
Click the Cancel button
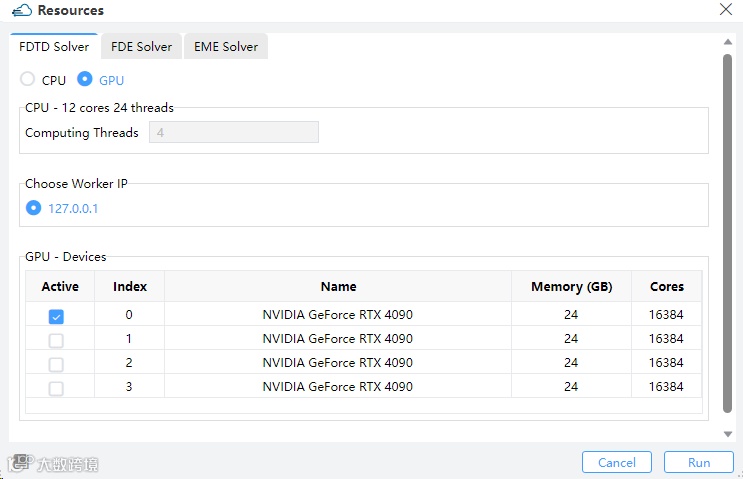click(x=617, y=462)
